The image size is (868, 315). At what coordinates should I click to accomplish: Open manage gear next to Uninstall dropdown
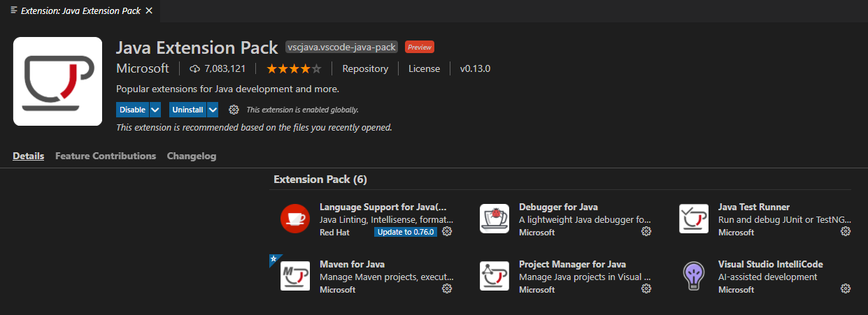tap(234, 110)
